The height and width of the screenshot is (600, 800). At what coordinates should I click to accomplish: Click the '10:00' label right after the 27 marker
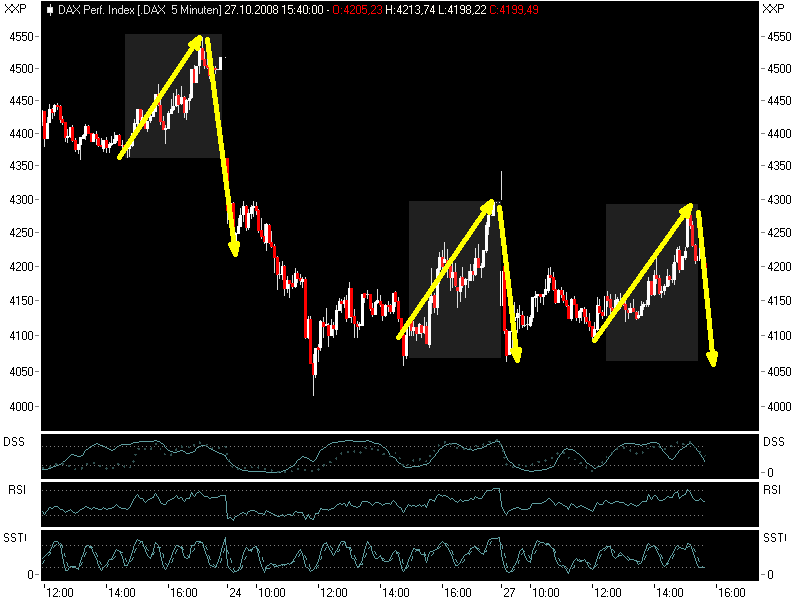click(545, 592)
